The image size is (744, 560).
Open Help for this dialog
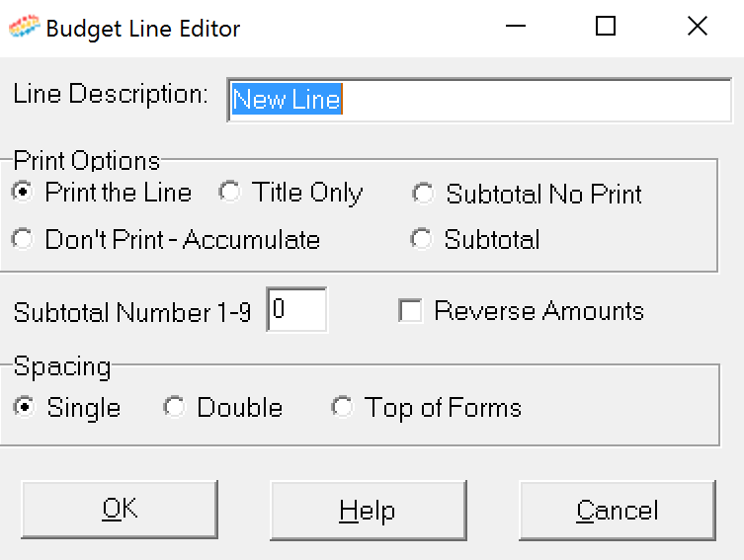369,511
